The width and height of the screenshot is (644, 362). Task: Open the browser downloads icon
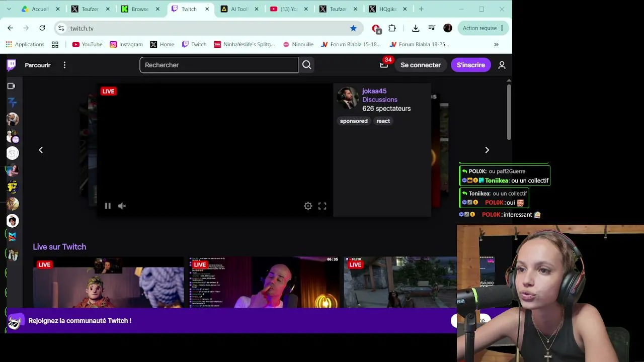[416, 28]
